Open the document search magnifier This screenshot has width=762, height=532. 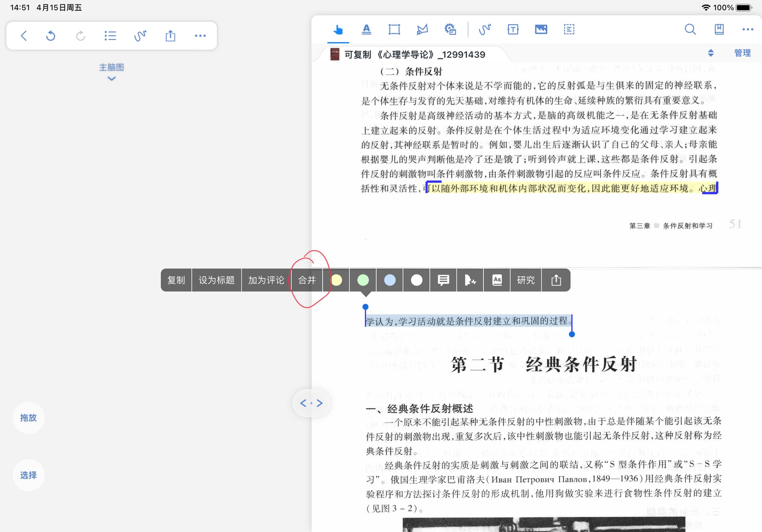[690, 30]
